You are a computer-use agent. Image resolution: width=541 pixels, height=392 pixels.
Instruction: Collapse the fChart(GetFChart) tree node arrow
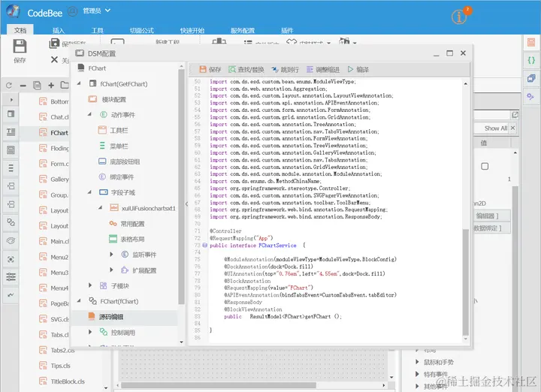coord(79,83)
